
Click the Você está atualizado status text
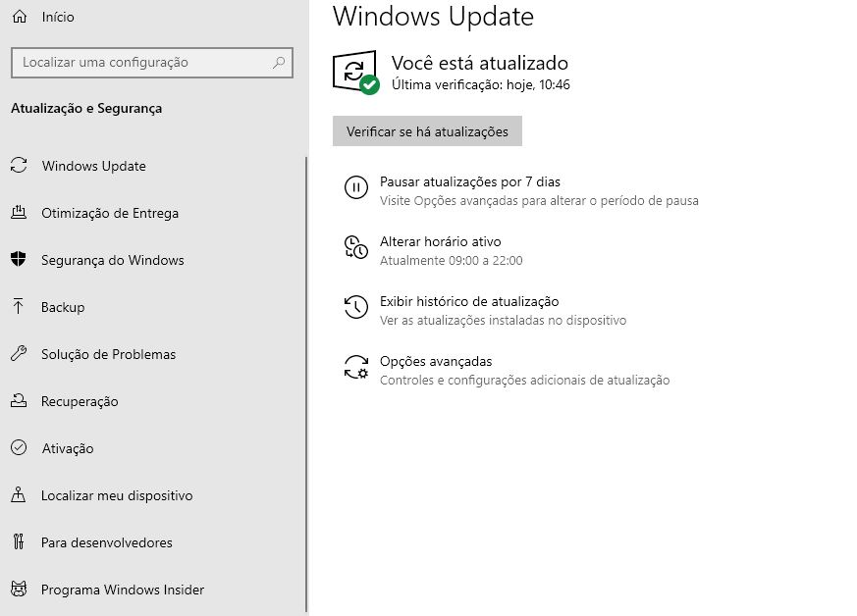(x=480, y=63)
